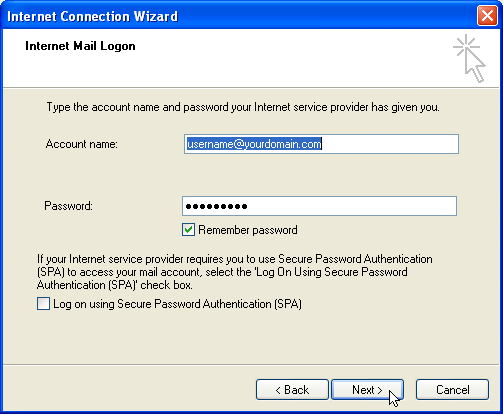Click the wizard cursor sparkle icon

coord(469,58)
